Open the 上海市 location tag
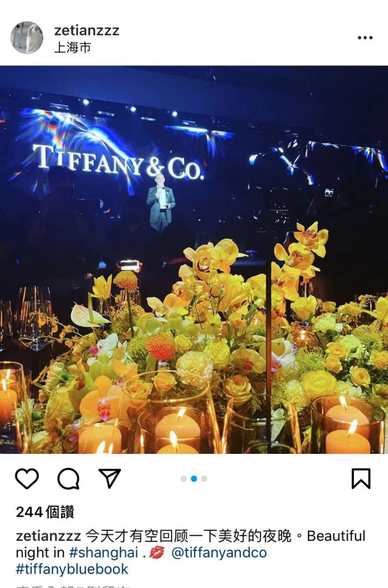This screenshot has width=388, height=588. pos(73,48)
